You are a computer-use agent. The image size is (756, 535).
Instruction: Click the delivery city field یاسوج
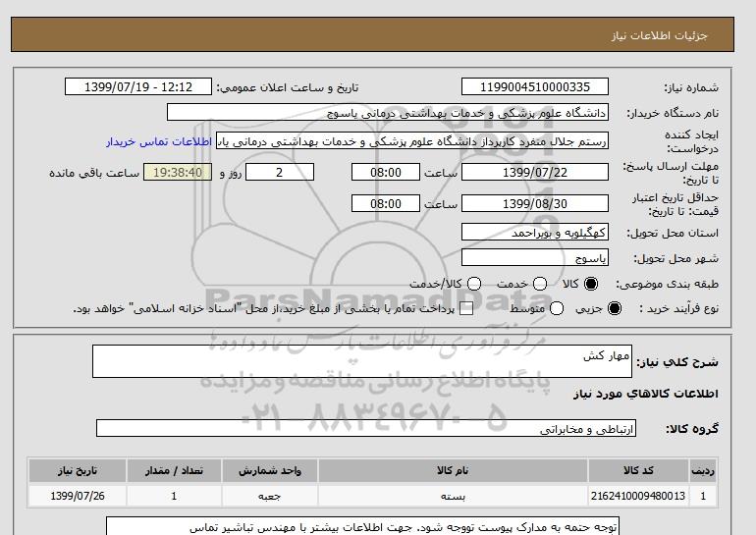(x=535, y=258)
